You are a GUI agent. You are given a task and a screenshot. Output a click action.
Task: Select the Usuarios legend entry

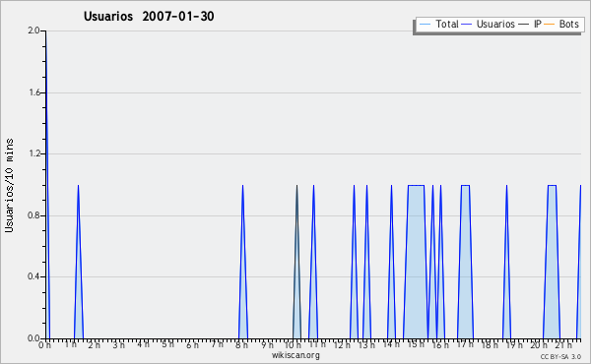point(489,24)
